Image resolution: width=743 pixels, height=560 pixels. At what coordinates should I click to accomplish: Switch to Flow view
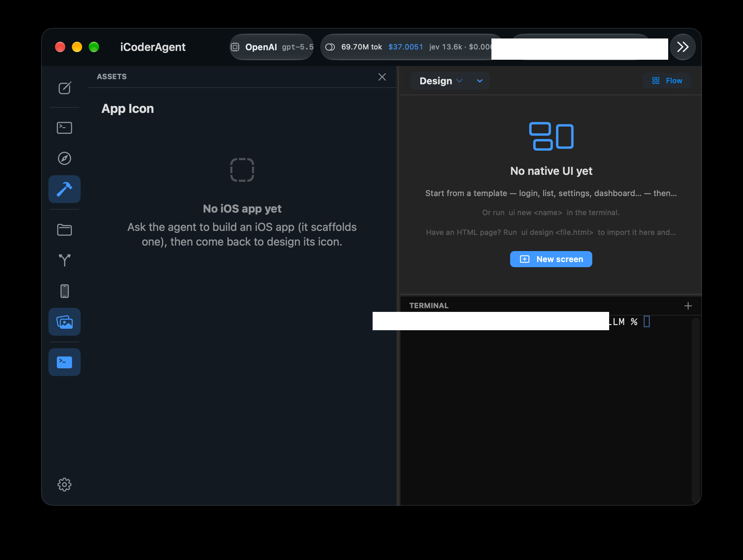[667, 81]
